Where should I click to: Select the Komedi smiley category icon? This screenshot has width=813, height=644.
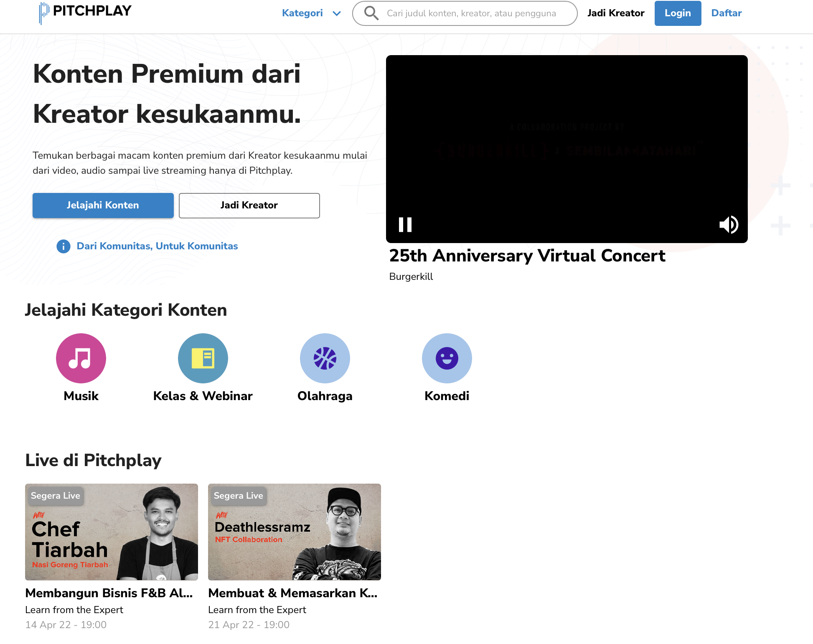447,358
